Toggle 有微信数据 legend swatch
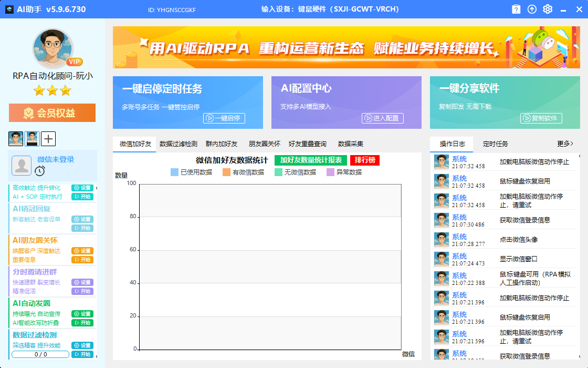This screenshot has height=368, width=588. click(226, 172)
